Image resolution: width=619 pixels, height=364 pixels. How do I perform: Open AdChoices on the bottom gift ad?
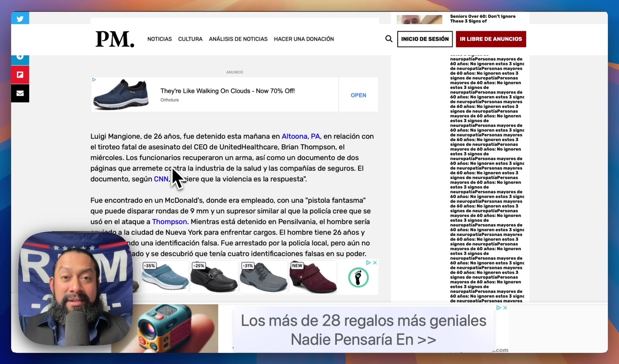click(499, 308)
